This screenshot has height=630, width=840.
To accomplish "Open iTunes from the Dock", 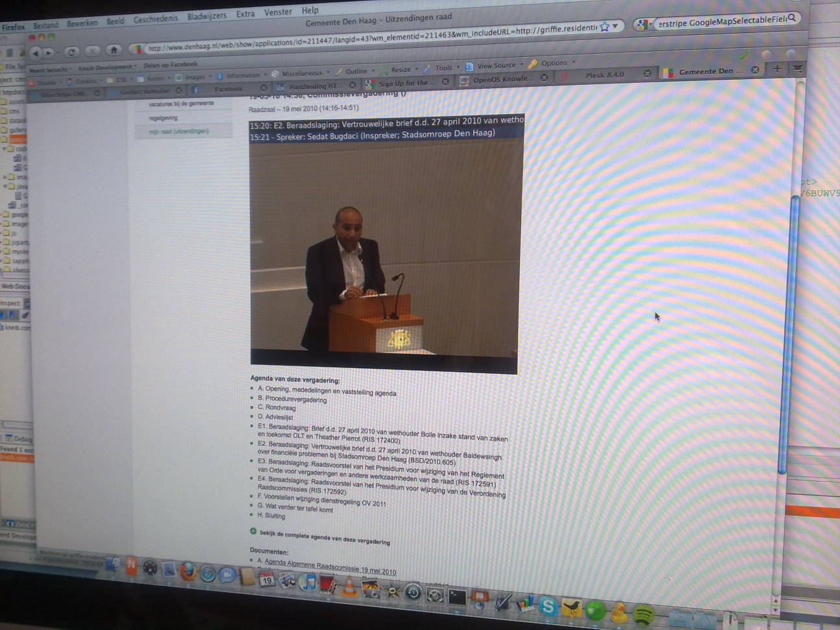I will tap(307, 583).
